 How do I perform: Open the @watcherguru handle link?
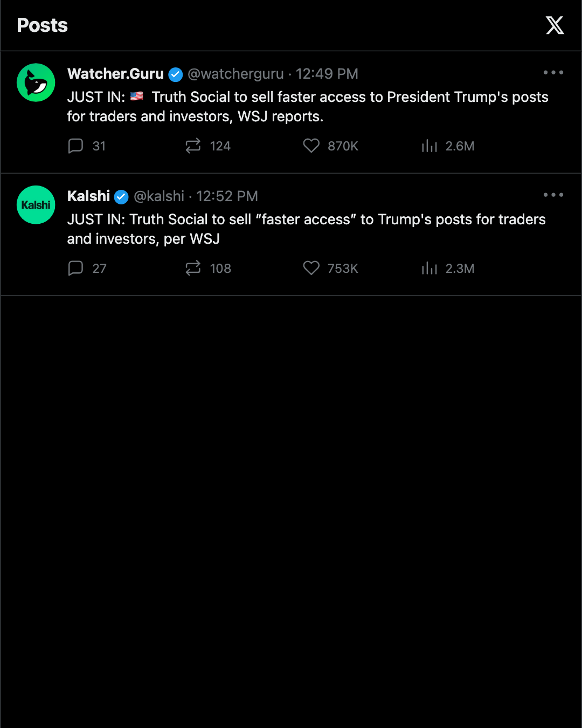pyautogui.click(x=235, y=74)
